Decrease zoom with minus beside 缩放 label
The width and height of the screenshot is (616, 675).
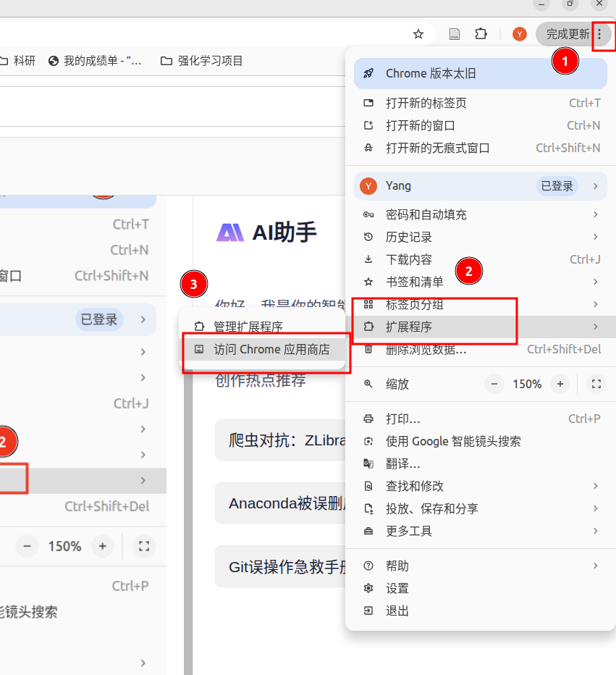pyautogui.click(x=494, y=384)
